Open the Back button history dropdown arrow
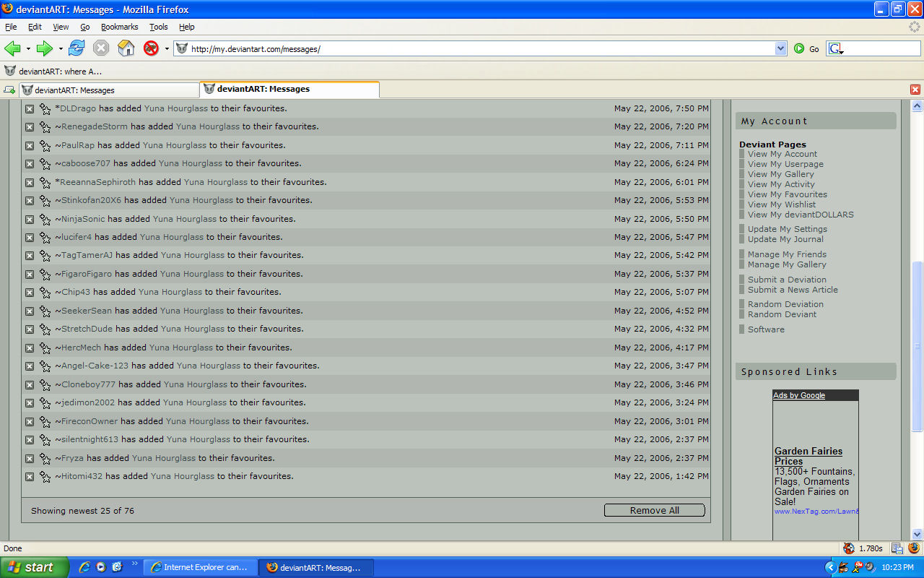 point(28,49)
